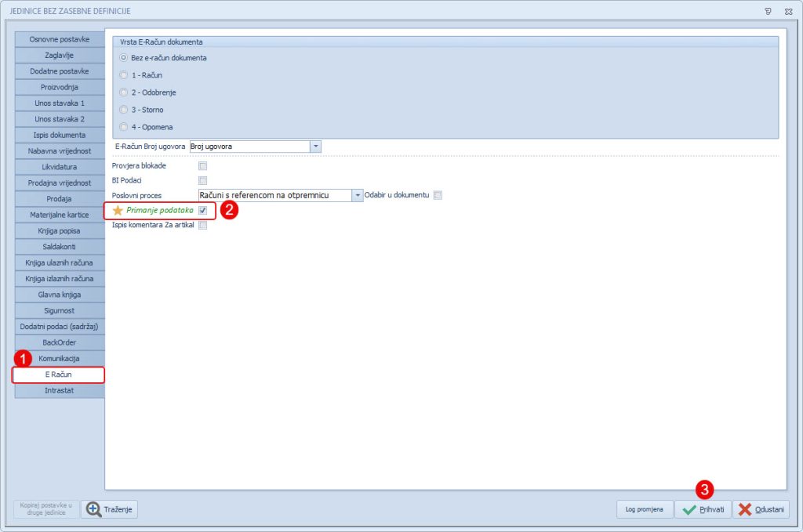Uncheck the Primanje podataka checkbox
803x532 pixels.
(202, 211)
